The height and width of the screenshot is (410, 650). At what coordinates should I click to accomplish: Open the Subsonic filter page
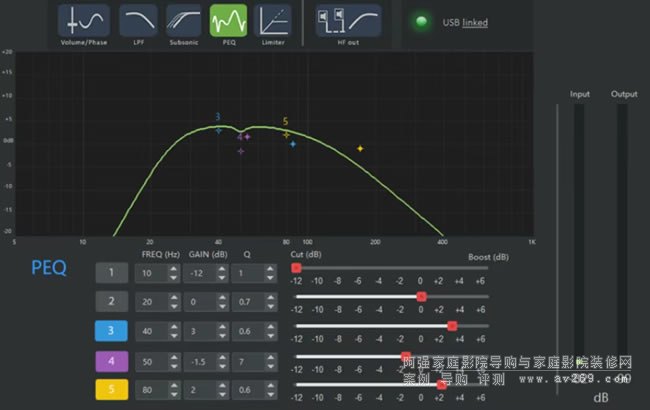click(183, 20)
